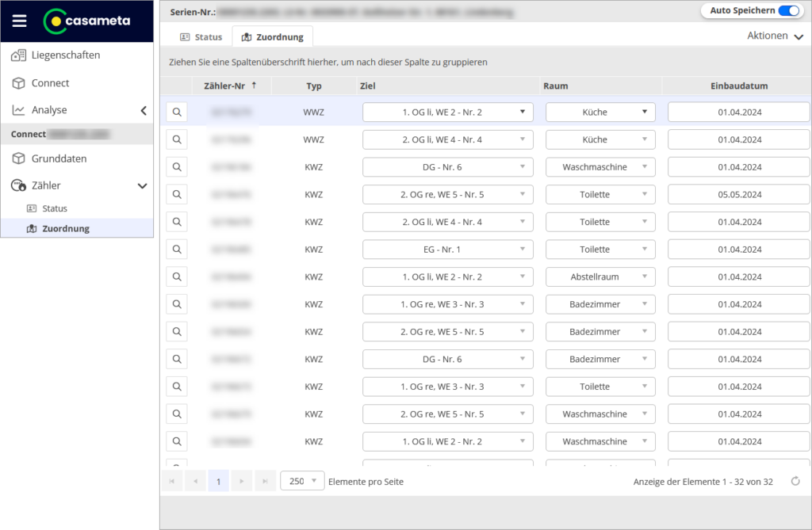Screen dimensions: 812x530
Task: Click Einbaudatum field showing 05.05.2024
Action: point(738,195)
